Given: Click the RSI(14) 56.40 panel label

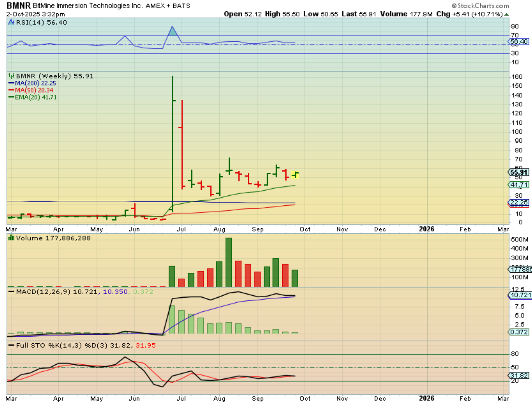Looking at the screenshot, I should coord(41,22).
